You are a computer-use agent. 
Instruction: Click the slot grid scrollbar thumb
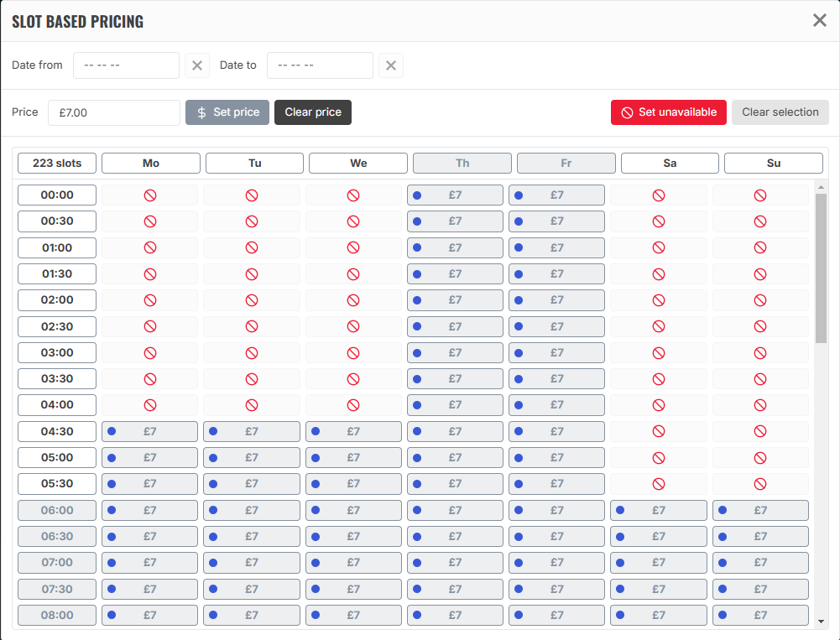(x=821, y=268)
